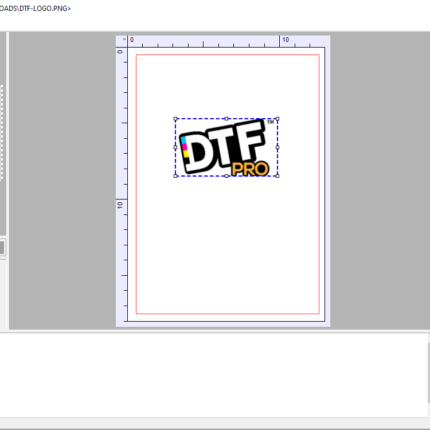Click the ruler origin corner box
430x430 pixels.
click(x=122, y=41)
